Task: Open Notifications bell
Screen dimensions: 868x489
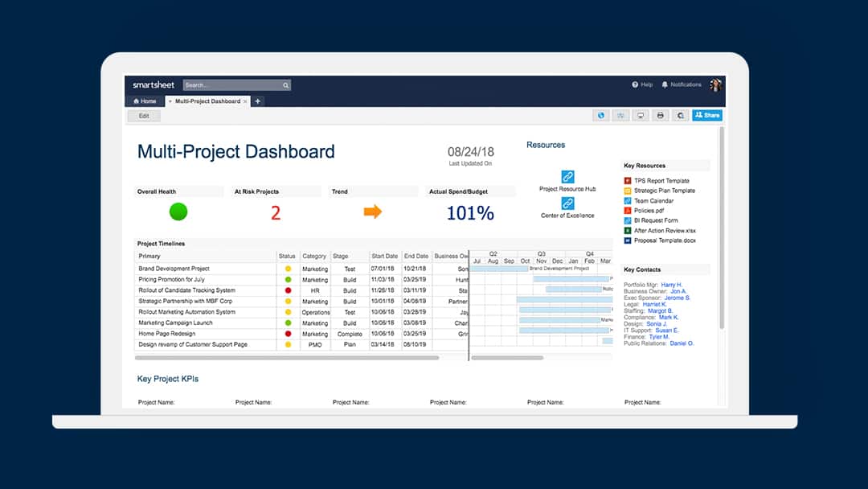Action: [682, 84]
